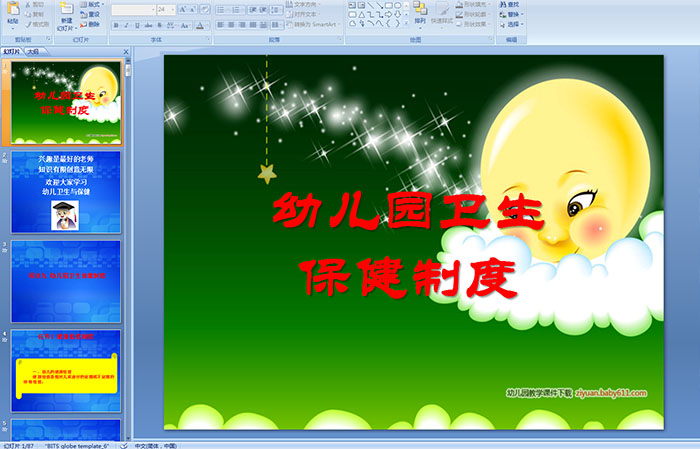Open the Character Spacing (AV) dropdown
Viewport: 700px width, 449px height.
pos(171,25)
